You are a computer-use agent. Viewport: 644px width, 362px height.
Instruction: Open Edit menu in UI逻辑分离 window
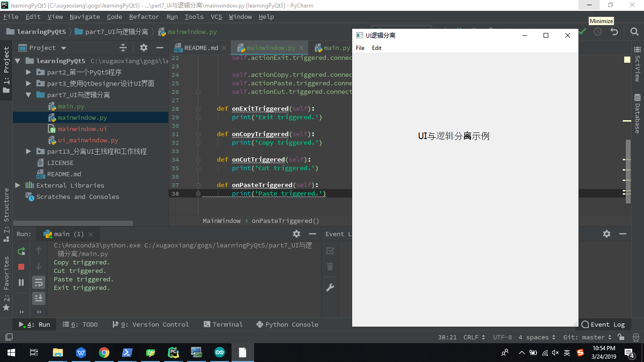377,48
